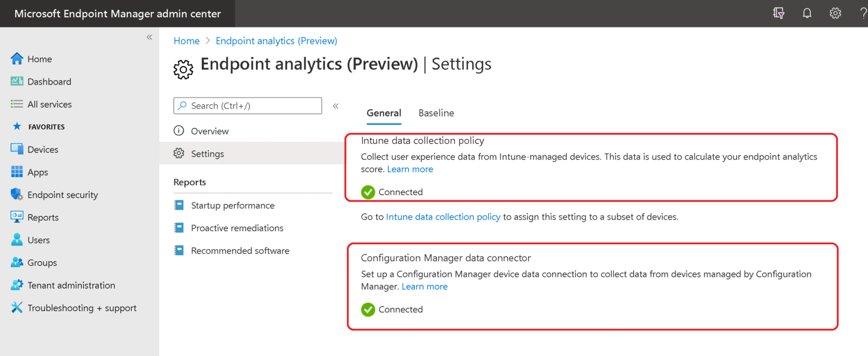Click the Reports section heading in inner menu
The image size is (868, 356).
[x=190, y=182]
